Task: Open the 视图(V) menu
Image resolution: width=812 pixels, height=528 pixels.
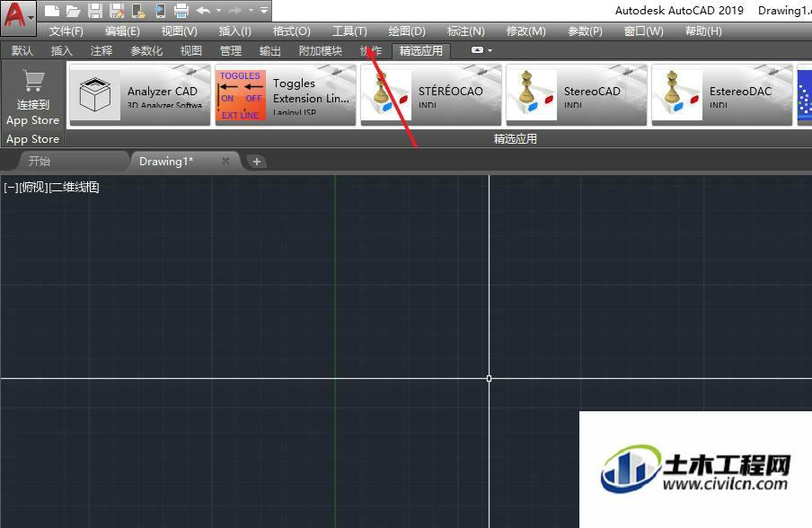Action: point(179,31)
